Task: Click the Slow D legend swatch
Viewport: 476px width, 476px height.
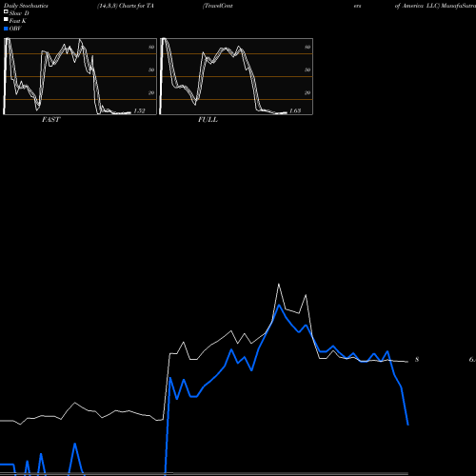Action: pos(6,12)
